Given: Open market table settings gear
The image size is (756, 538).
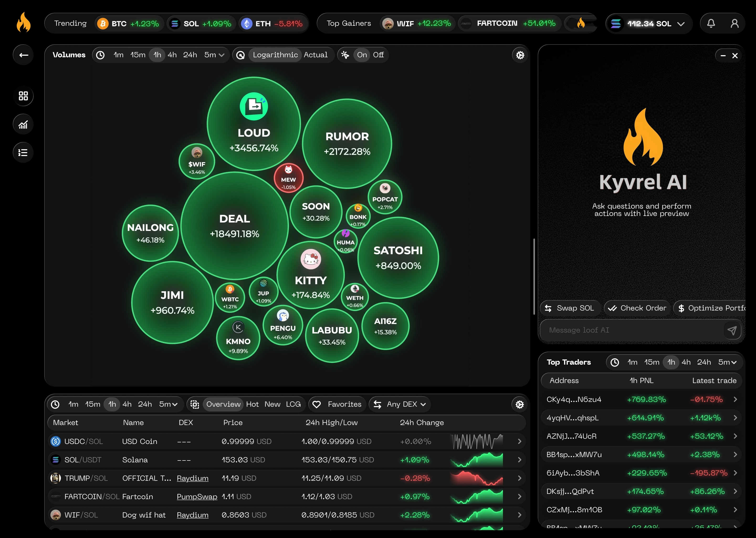Looking at the screenshot, I should pos(519,404).
